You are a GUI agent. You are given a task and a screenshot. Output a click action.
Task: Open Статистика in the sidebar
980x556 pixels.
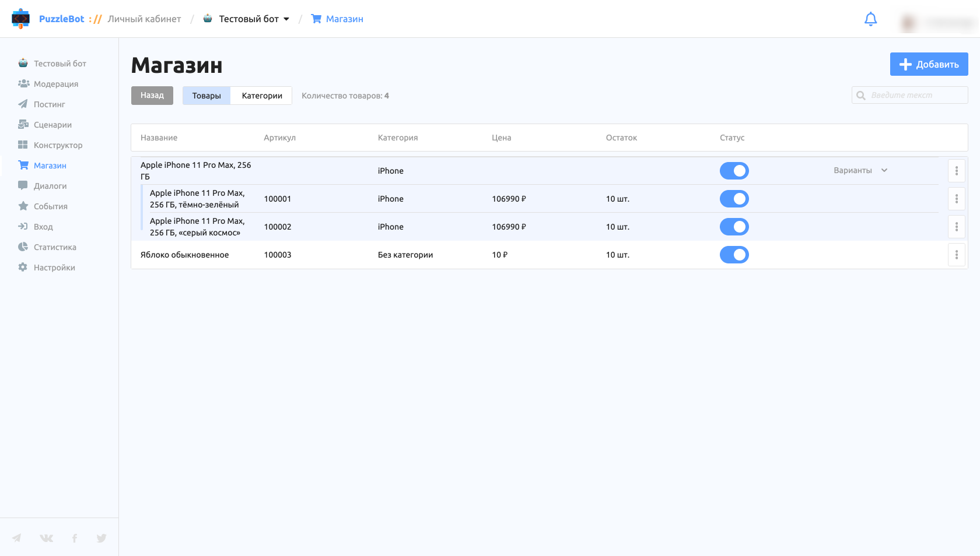tap(55, 247)
